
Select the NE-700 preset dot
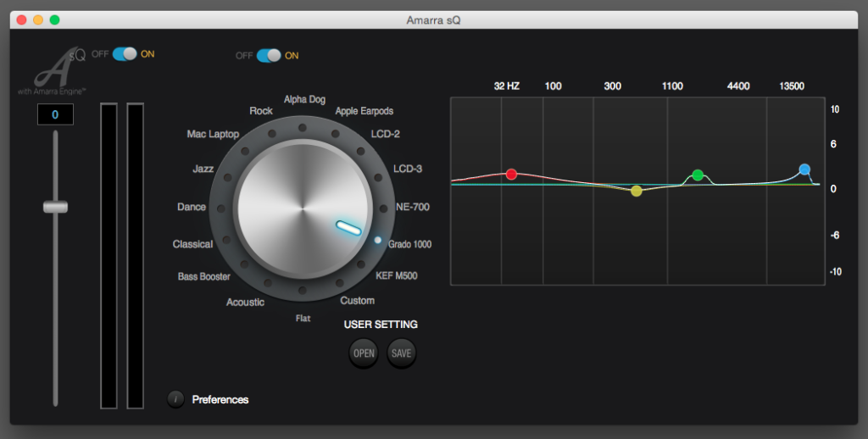384,208
